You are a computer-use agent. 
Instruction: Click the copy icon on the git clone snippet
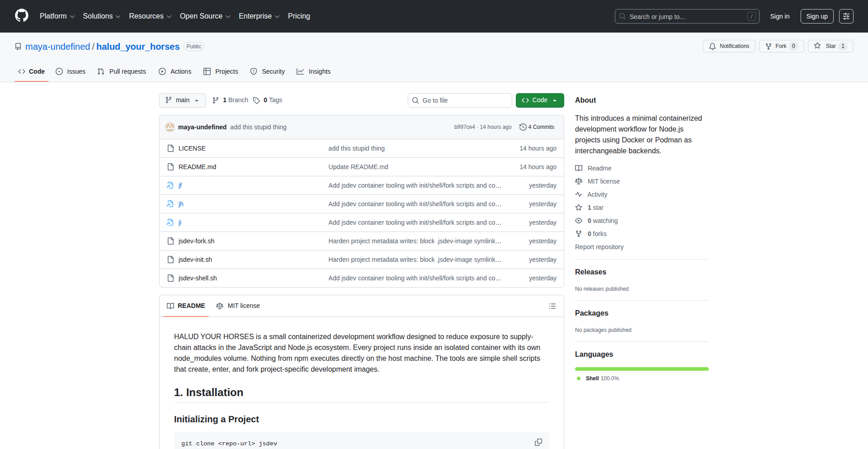(x=538, y=442)
